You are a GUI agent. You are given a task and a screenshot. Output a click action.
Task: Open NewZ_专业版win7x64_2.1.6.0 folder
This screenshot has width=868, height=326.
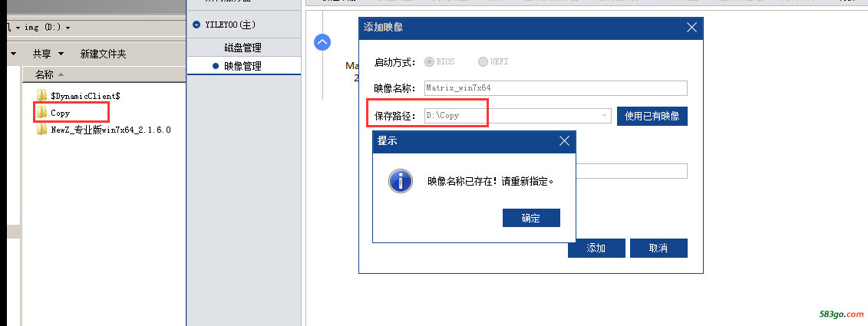tap(111, 130)
